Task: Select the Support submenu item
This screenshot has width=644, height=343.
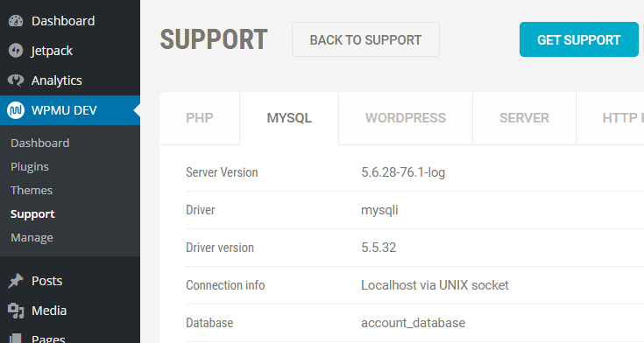Action: (32, 214)
